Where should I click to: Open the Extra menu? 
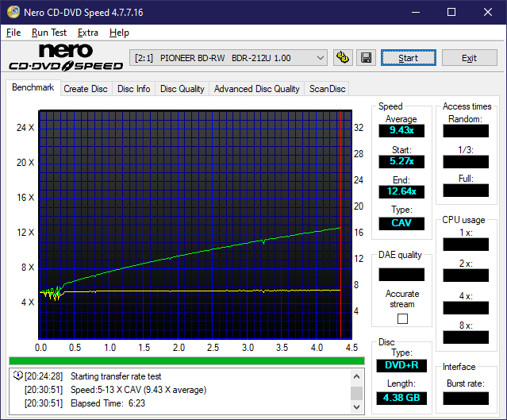pos(87,33)
